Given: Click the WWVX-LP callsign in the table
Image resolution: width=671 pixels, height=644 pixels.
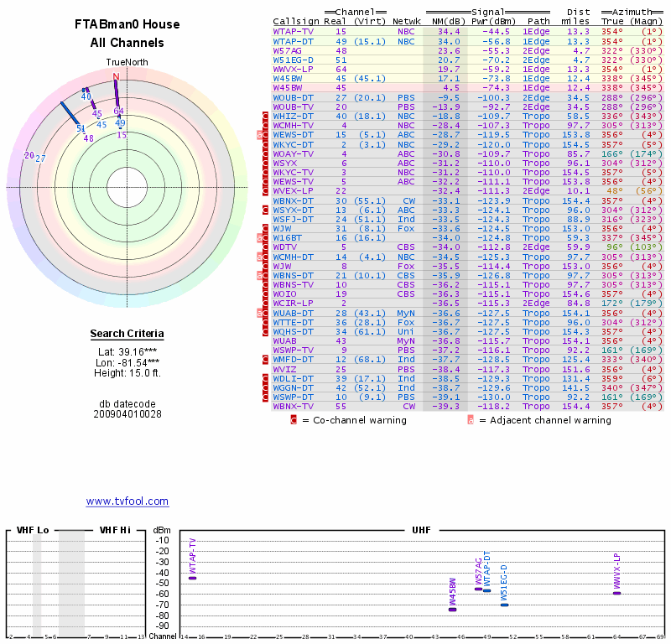Looking at the screenshot, I should click(293, 70).
